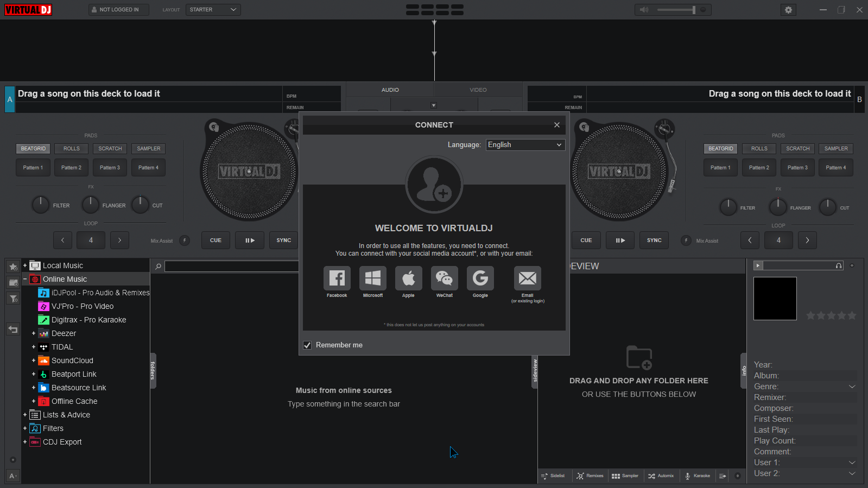868x488 pixels.
Task: Halve loop length on deck A
Action: click(62, 240)
